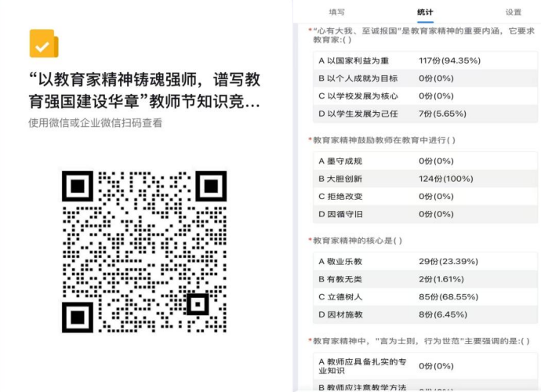Click question 言为士则，行为世范
The height and width of the screenshot is (392, 541).
(x=421, y=341)
